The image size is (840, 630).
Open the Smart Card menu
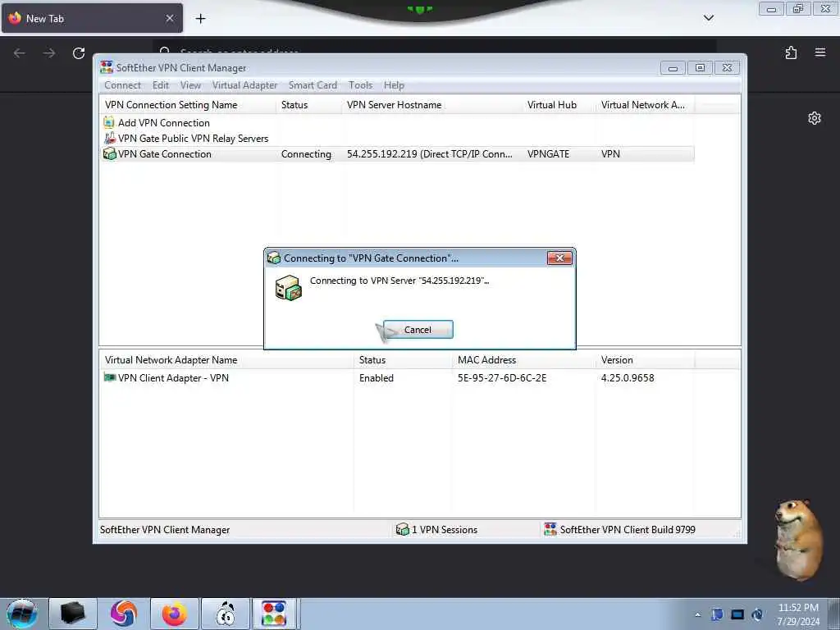point(313,85)
